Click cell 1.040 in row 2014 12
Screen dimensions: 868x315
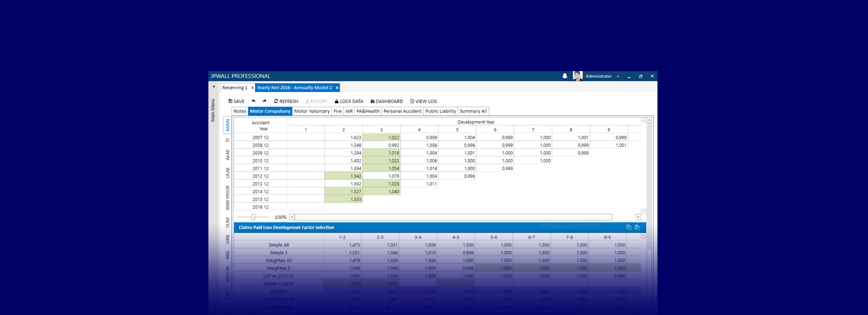tap(381, 192)
